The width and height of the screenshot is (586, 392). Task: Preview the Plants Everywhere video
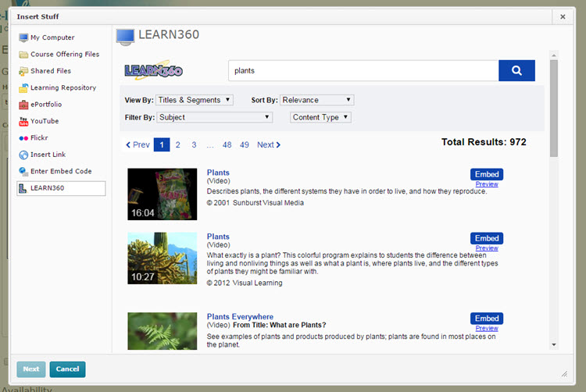[487, 329]
